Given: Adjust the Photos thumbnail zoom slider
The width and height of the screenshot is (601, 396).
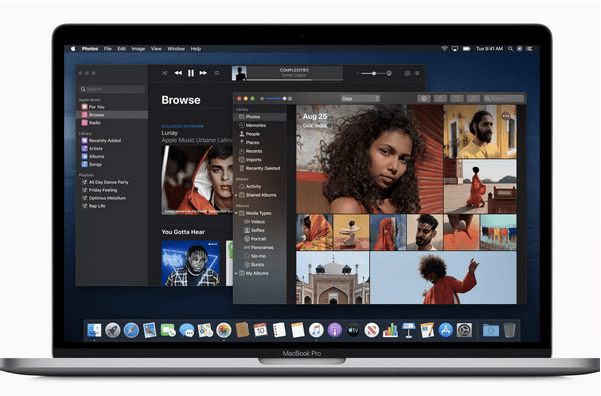Looking at the screenshot, I should point(276,99).
